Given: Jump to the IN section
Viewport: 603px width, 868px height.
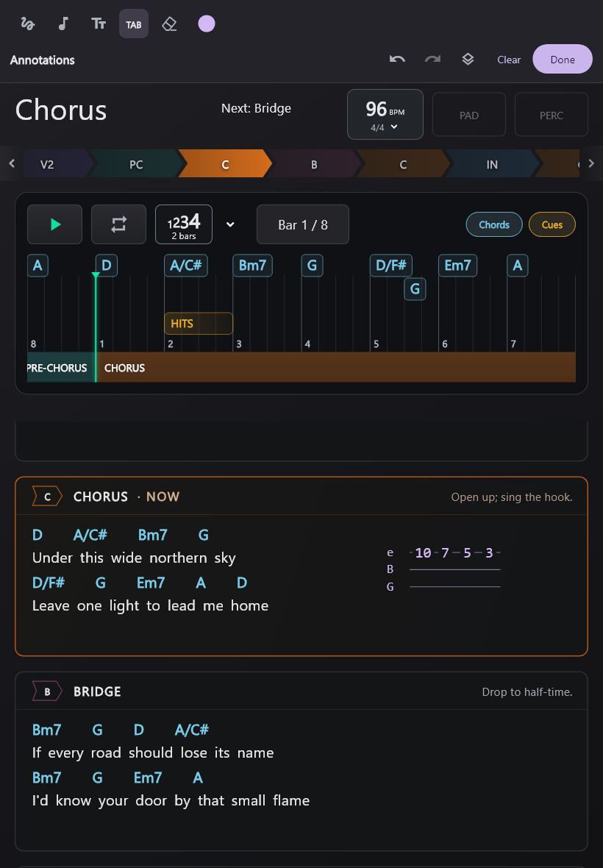Looking at the screenshot, I should [x=492, y=164].
